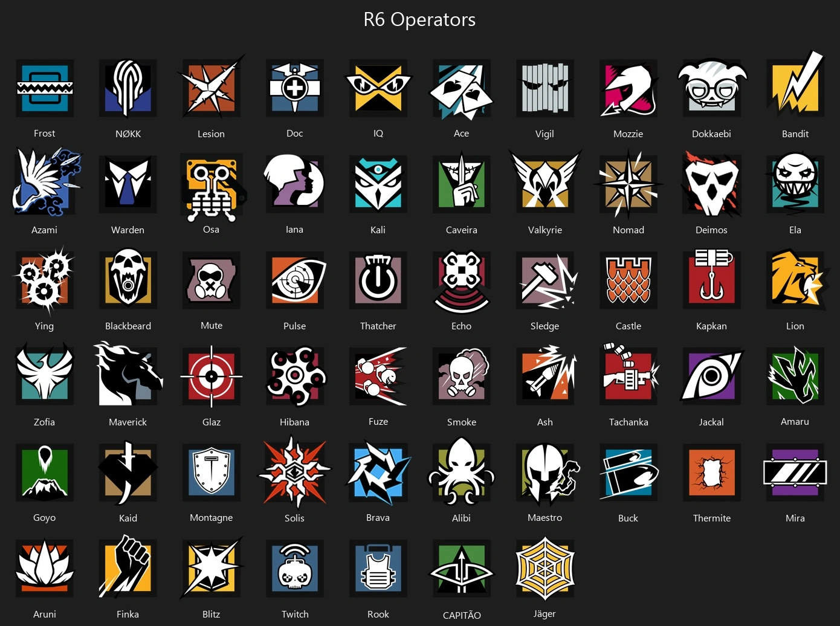Click the CAPITÃO name label
The width and height of the screenshot is (840, 626).
click(462, 615)
